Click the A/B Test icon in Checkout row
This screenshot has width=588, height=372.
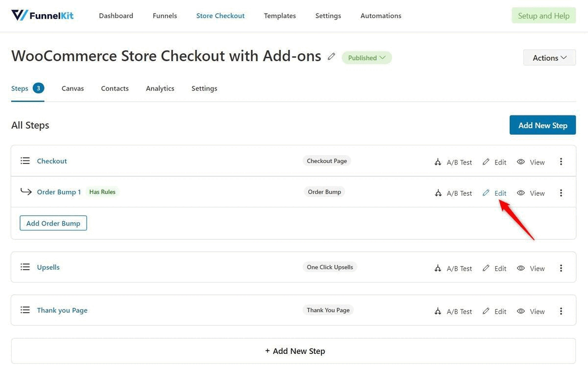click(x=438, y=162)
